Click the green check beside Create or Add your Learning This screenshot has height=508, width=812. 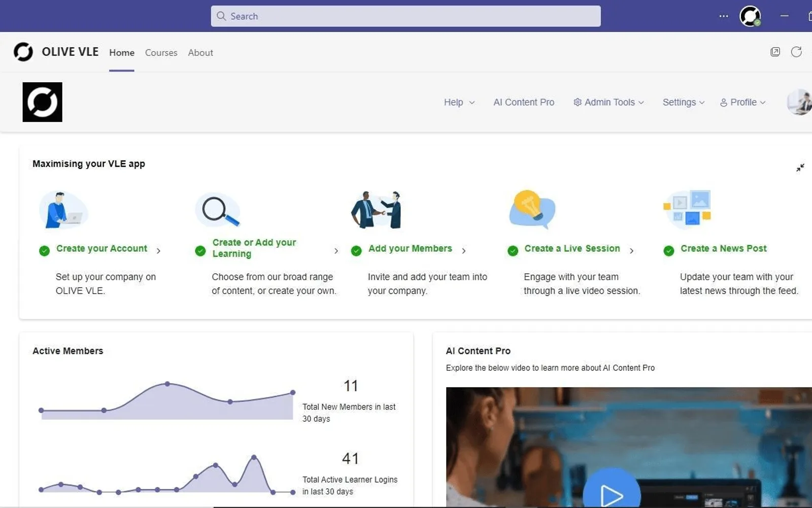(x=200, y=250)
